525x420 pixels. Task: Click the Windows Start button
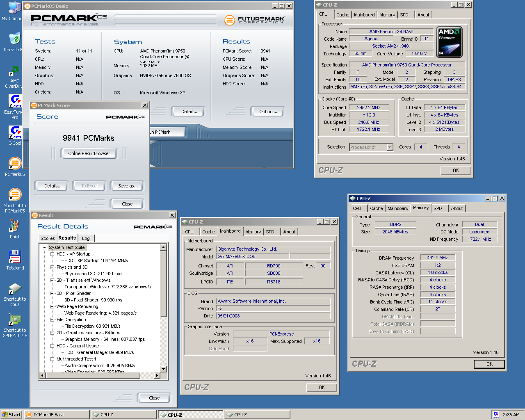point(11,415)
